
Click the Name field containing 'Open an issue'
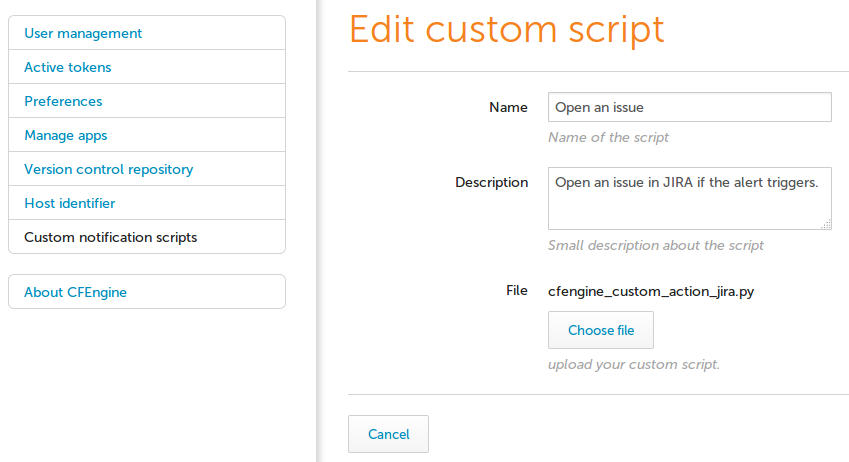[689, 107]
